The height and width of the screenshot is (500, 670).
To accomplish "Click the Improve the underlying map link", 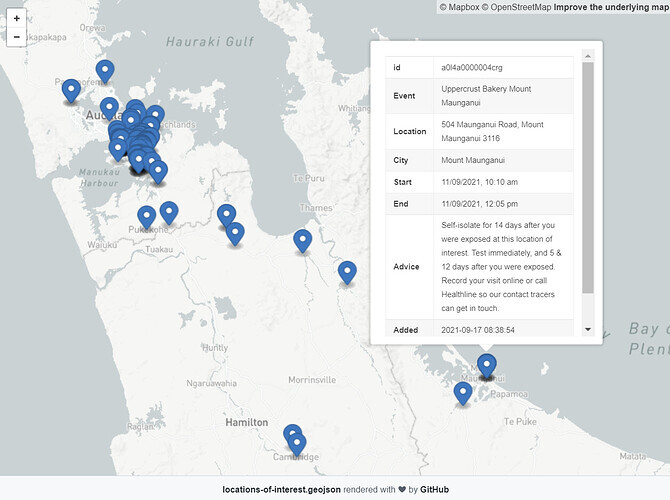I will pos(611,7).
